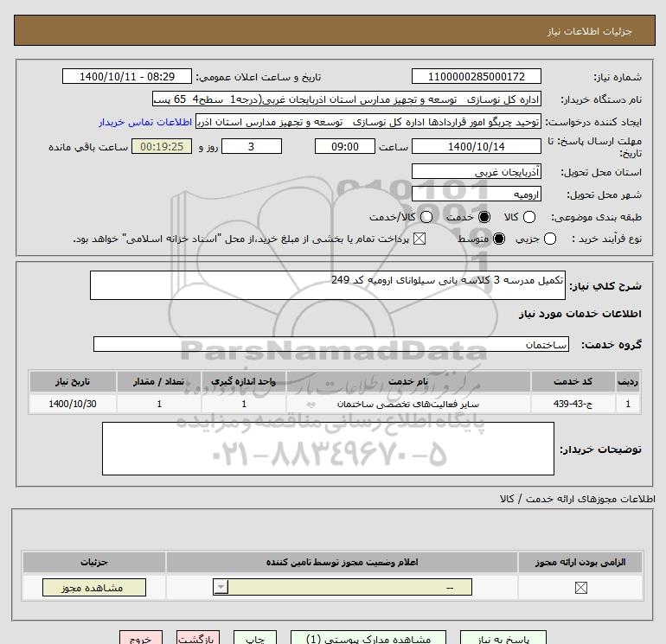Viewport: 666px width, 644px height.
Task: Choose the متوسط purchase type radio
Action: coord(499,239)
